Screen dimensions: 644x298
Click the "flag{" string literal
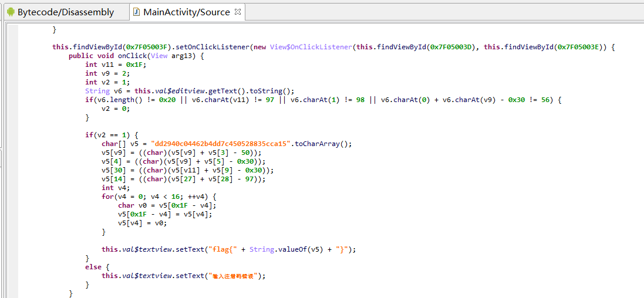(223, 249)
